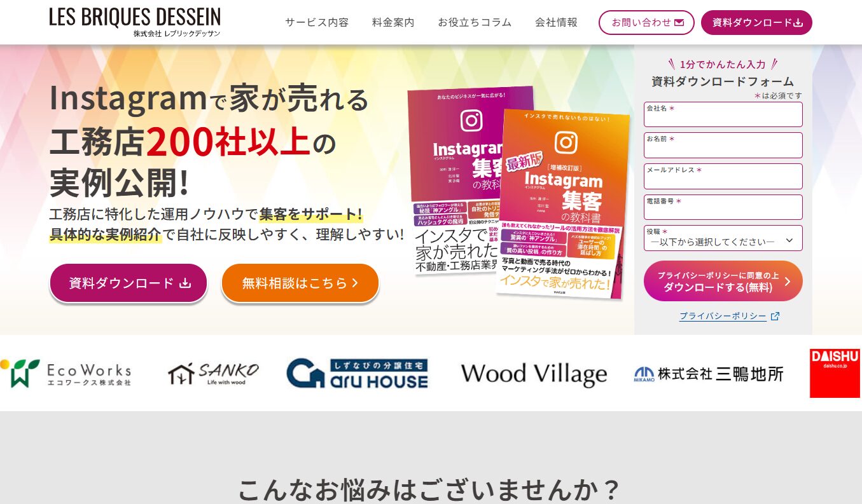Click the Wood Village logo
Viewport: 862px width, 504px height.
[534, 374]
